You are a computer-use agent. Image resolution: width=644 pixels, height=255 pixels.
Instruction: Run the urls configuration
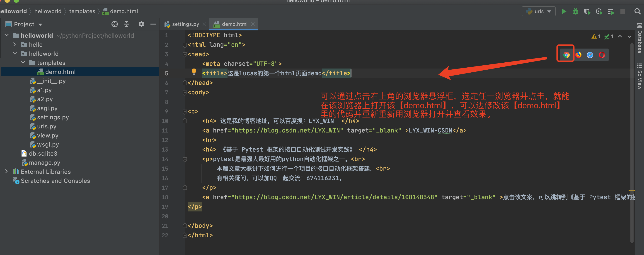coord(564,12)
